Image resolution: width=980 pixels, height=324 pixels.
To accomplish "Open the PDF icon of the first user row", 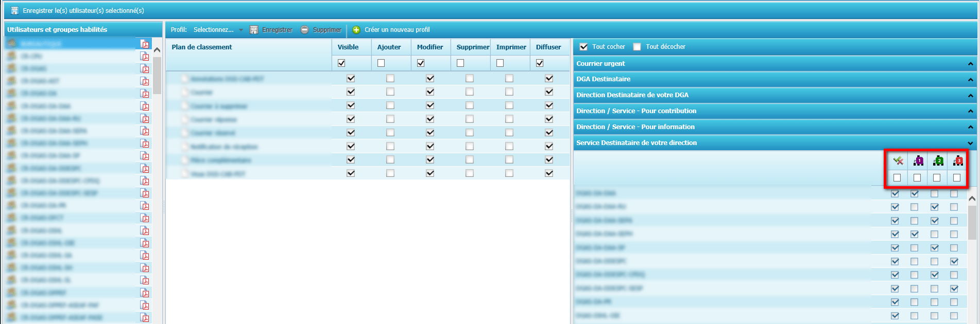I will pos(145,44).
